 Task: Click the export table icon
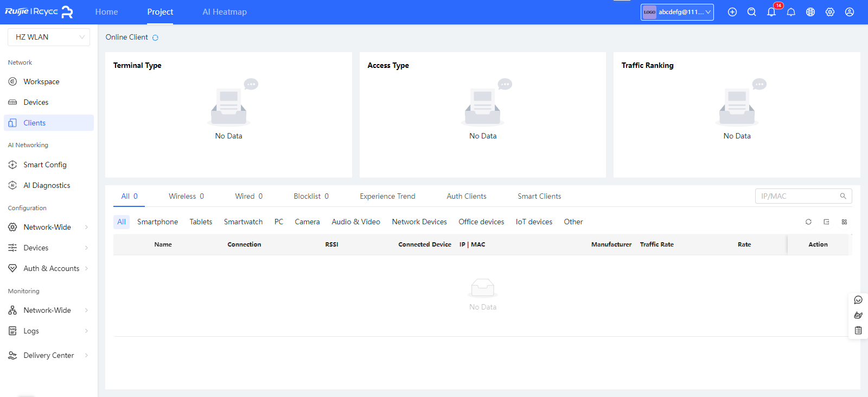[x=826, y=222]
